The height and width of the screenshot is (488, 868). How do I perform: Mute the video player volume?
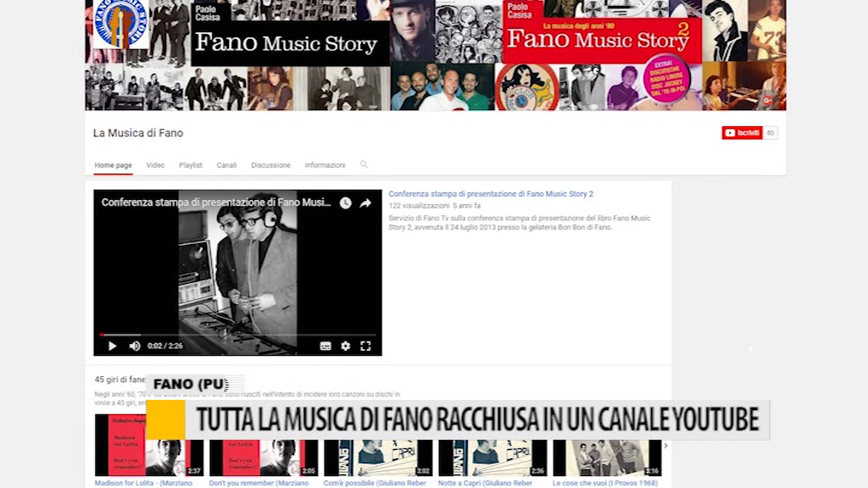(135, 346)
